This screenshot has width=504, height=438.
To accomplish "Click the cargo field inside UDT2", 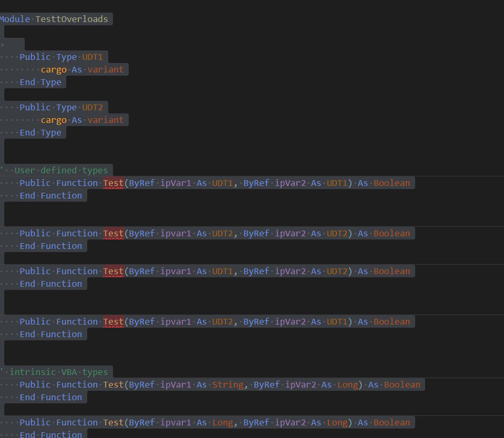I will (x=53, y=120).
